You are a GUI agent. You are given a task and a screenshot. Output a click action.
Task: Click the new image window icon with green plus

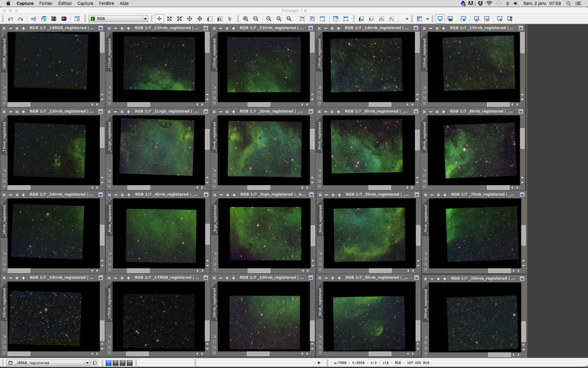[x=78, y=19]
